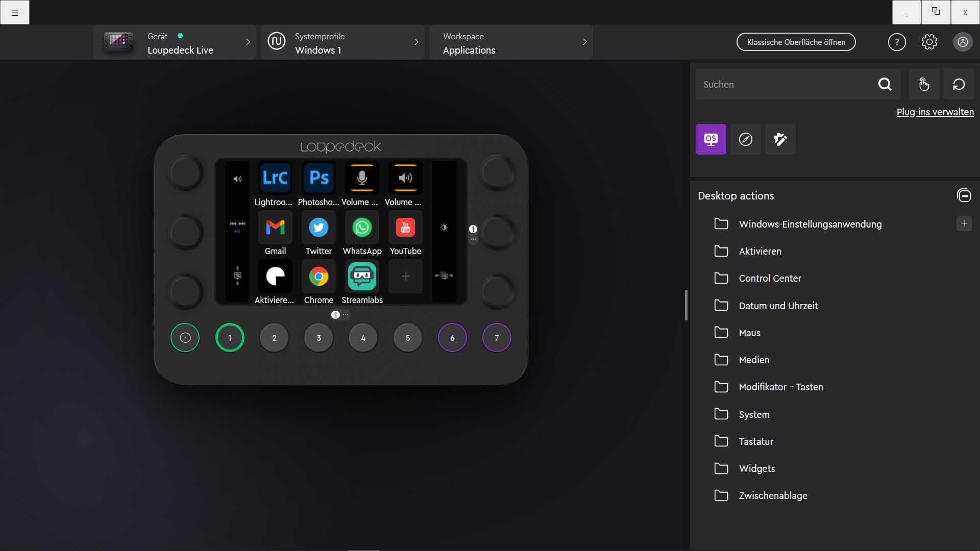Click the touch page indicator below screen
This screenshot has height=551, width=980.
[x=340, y=315]
